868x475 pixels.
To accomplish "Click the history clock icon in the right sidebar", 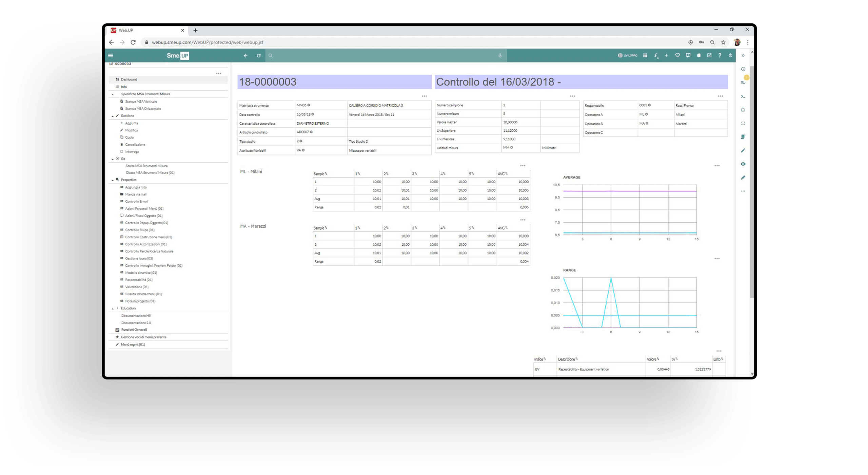I will pos(743,69).
